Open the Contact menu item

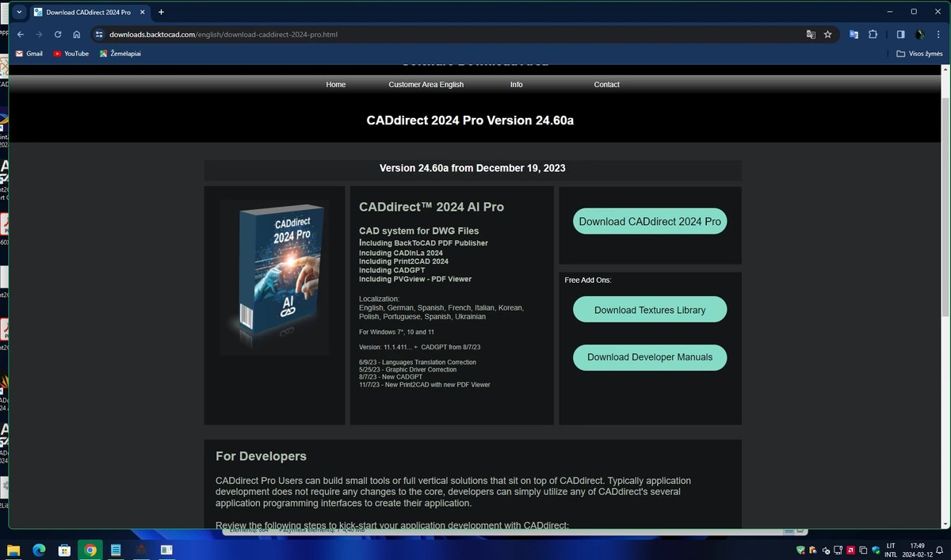(x=607, y=85)
